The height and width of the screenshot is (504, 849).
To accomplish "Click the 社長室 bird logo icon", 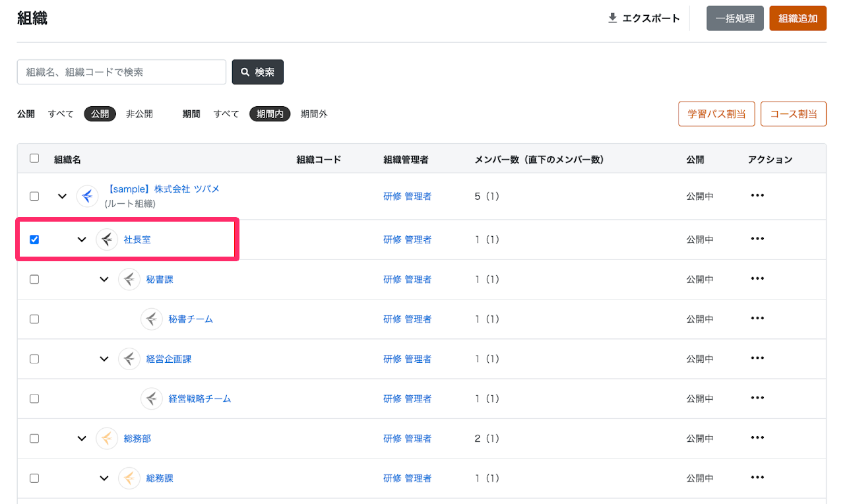I will [x=107, y=239].
